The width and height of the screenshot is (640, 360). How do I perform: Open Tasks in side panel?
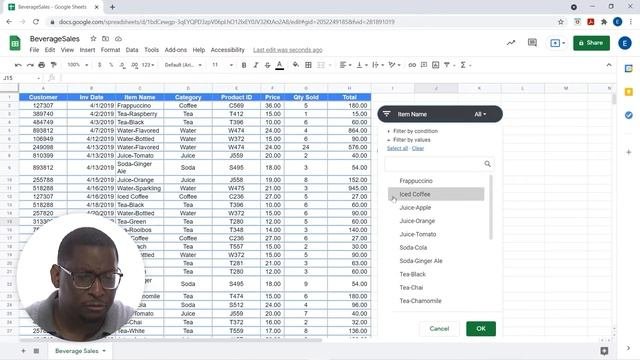pos(629,115)
